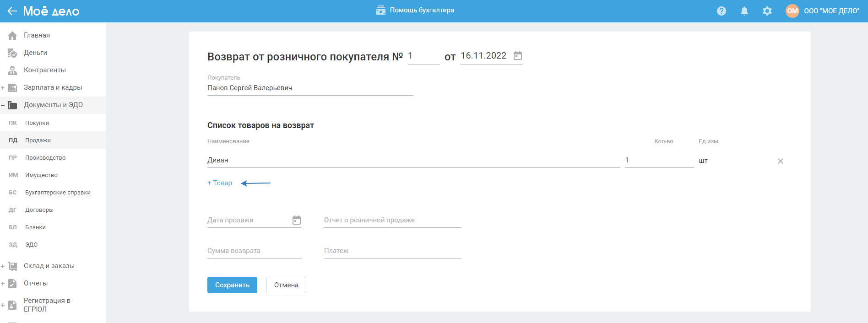The width and height of the screenshot is (868, 323).
Task: Open the Деньги section
Action: [x=35, y=53]
